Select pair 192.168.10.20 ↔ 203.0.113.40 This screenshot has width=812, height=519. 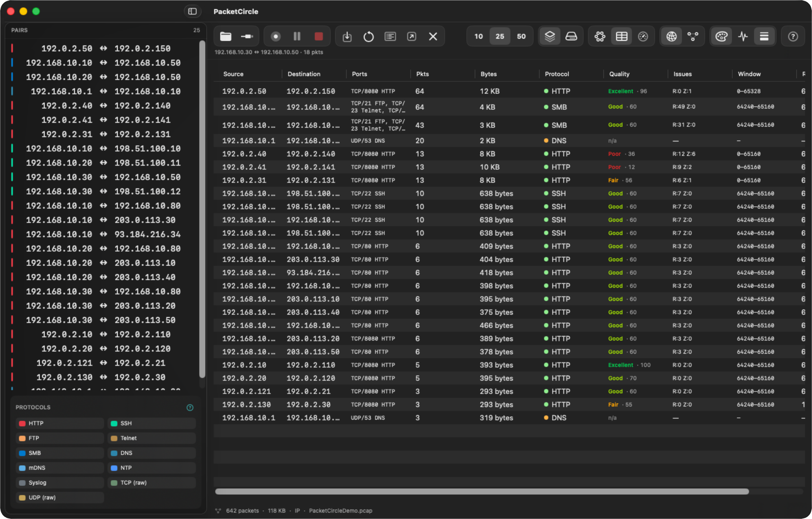click(103, 277)
